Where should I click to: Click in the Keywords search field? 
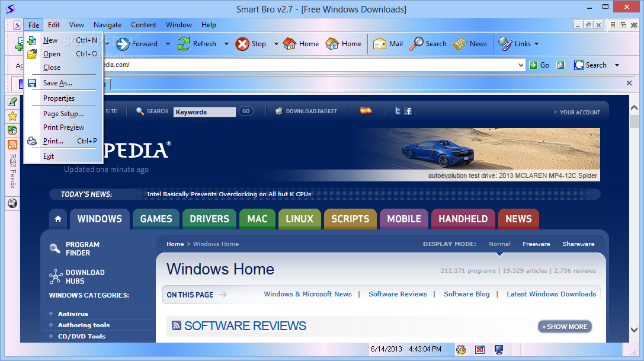[x=204, y=112]
